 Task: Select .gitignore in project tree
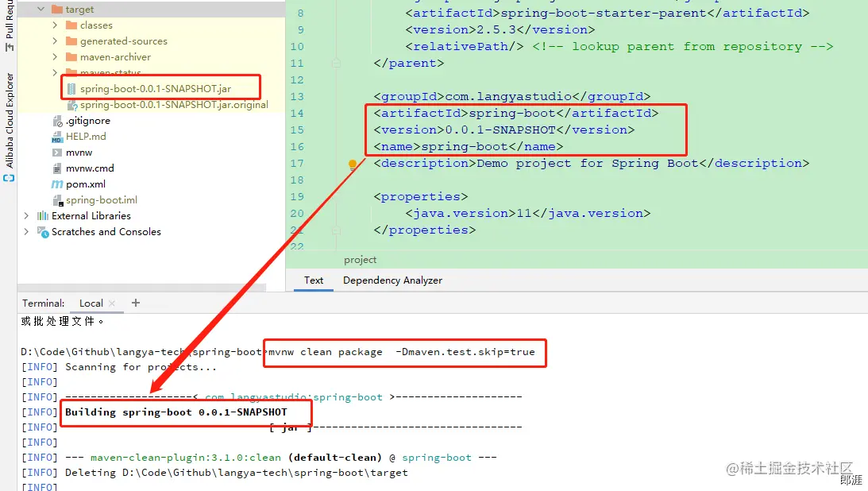88,121
